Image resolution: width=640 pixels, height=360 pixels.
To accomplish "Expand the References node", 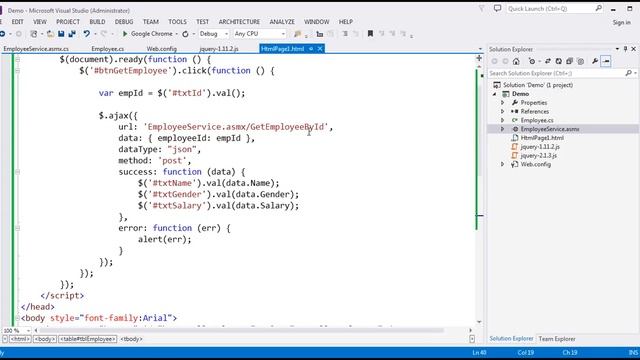I will [x=503, y=111].
